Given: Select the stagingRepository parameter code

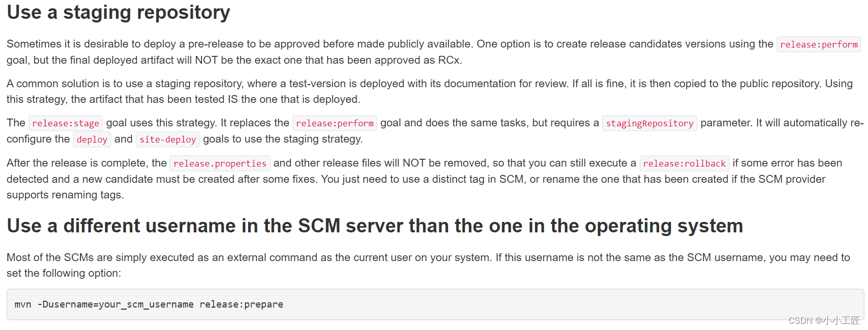Looking at the screenshot, I should (x=649, y=124).
